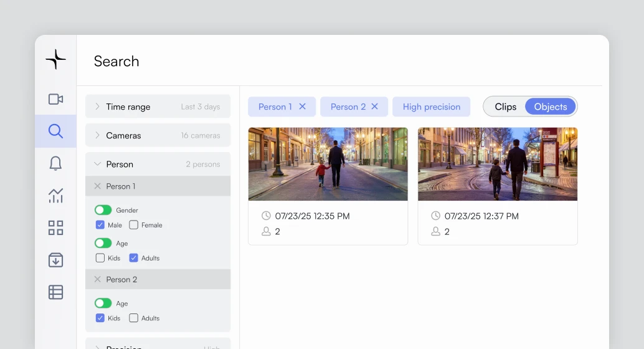This screenshot has width=644, height=349.
Task: Click the '2 persons' value
Action: tap(203, 164)
